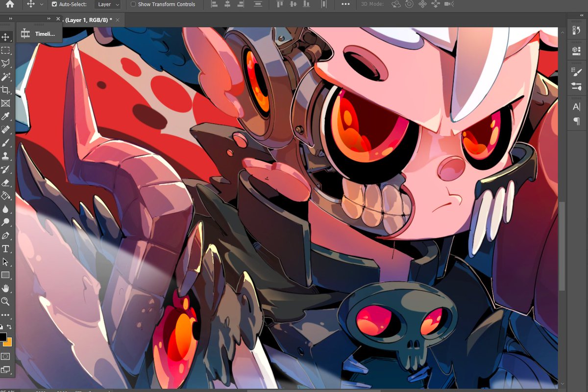Select the Spot Healing Brush tool
The image size is (588, 392).
(5, 130)
